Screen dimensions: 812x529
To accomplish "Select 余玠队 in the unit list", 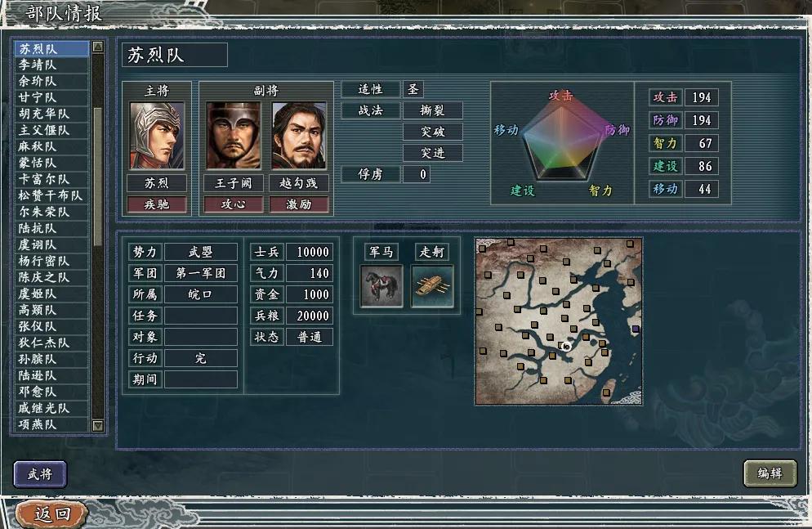I will [x=51, y=81].
